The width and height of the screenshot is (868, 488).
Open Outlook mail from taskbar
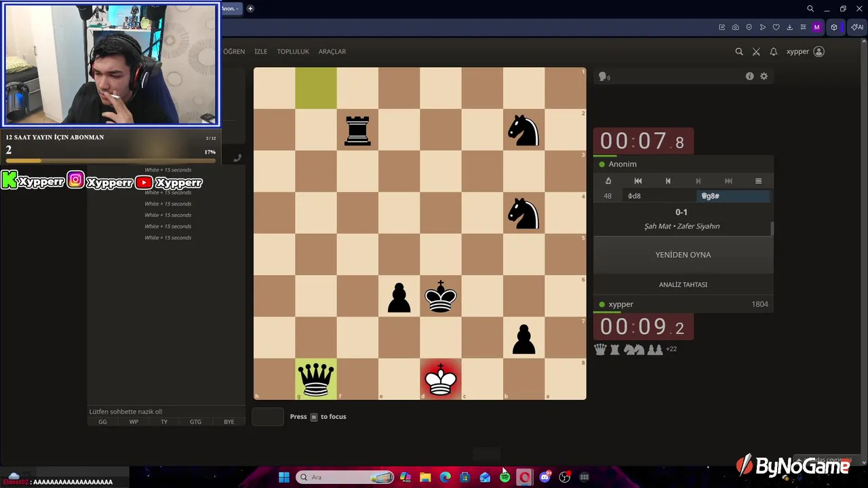485,477
